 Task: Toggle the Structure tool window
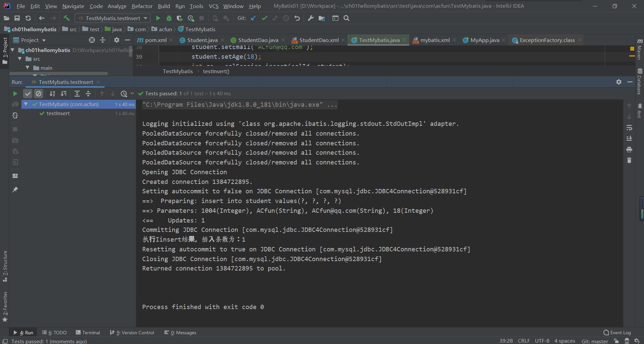(5, 266)
